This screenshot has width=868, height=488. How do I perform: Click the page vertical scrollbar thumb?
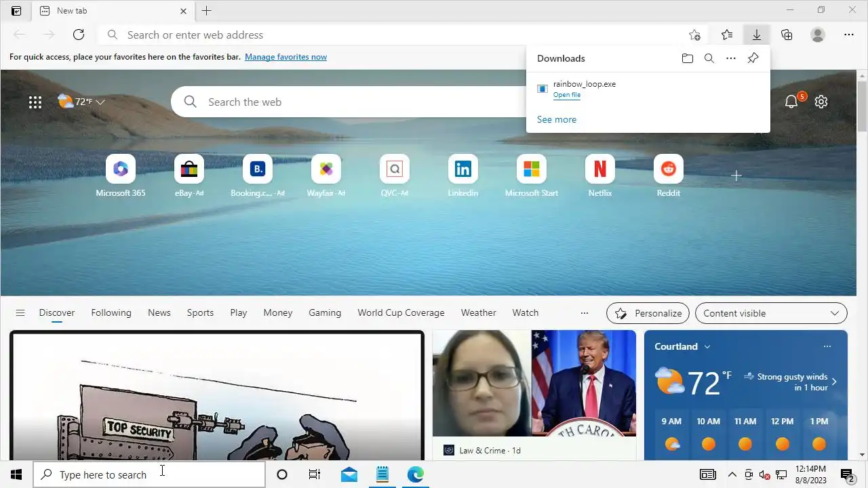(863, 106)
